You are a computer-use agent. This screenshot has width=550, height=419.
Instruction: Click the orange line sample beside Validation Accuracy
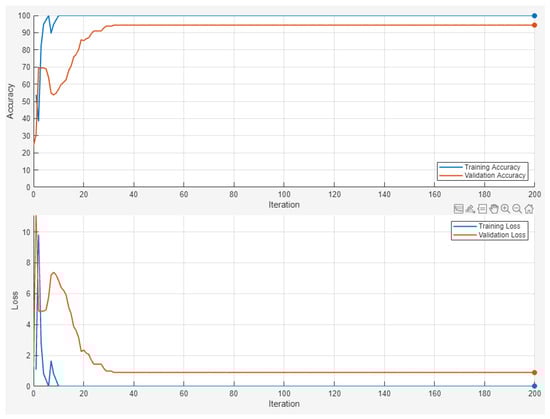[x=451, y=175]
